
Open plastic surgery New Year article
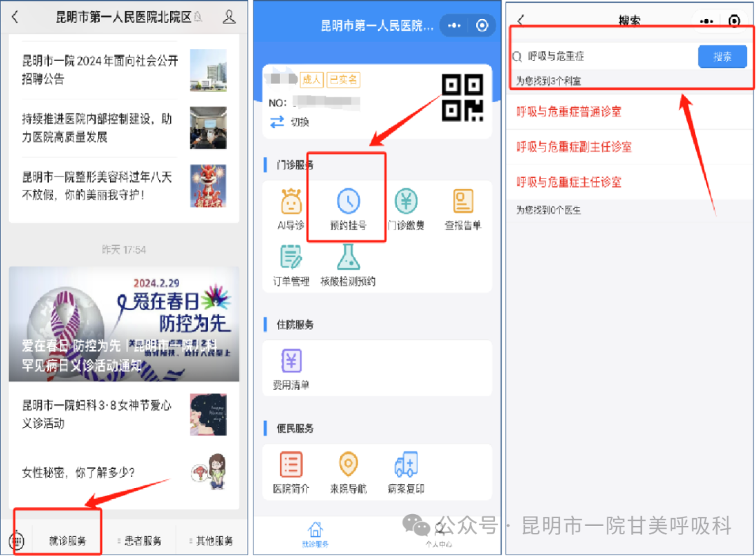tap(97, 186)
